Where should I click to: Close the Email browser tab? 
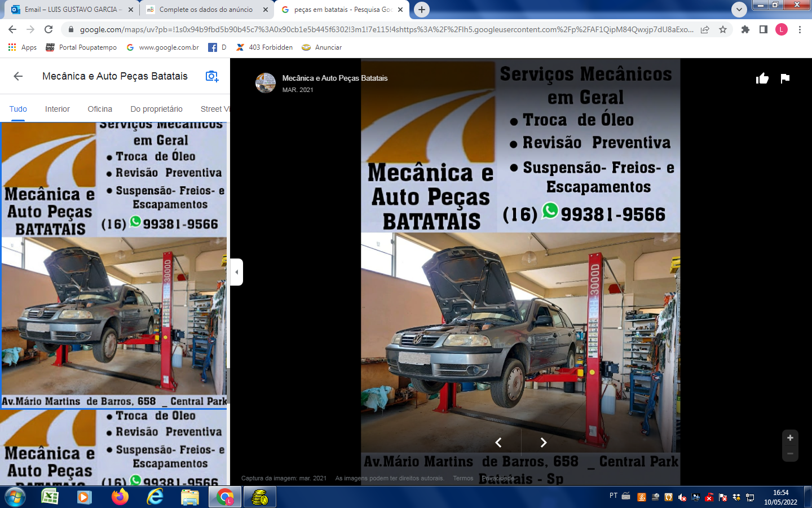(131, 10)
